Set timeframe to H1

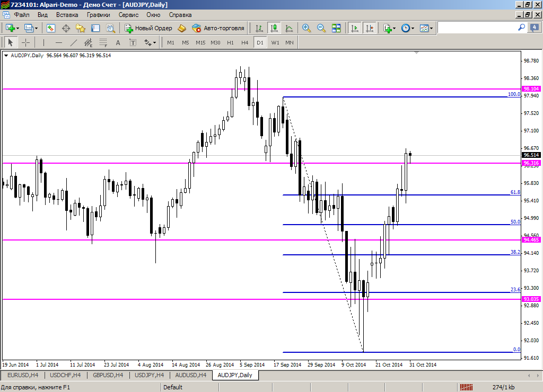click(230, 42)
